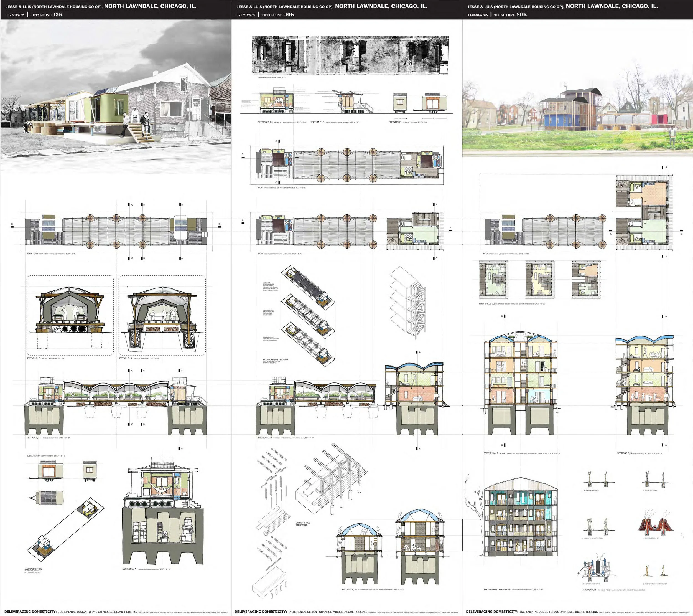Click the 'SEED-POD SITING' caption
693x616 pixels.
(33, 569)
